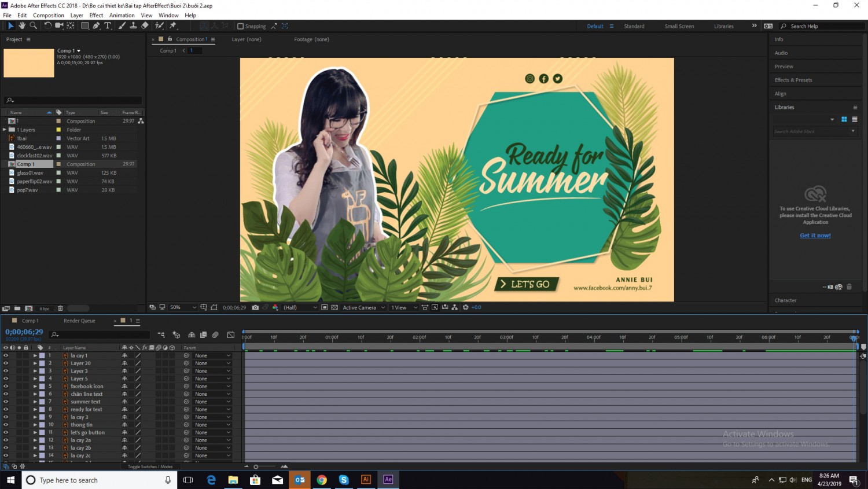The height and width of the screenshot is (489, 868).
Task: Switch to the Render Queue tab
Action: (x=79, y=321)
